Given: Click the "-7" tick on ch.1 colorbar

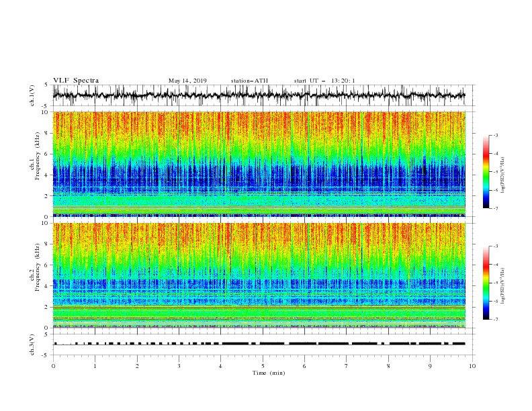Looking at the screenshot, I should coord(495,208).
